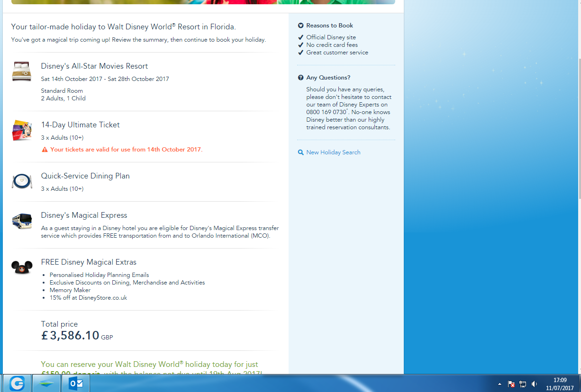Click the volume speaker tray icon
Screen dimensions: 581x392
[x=535, y=384]
